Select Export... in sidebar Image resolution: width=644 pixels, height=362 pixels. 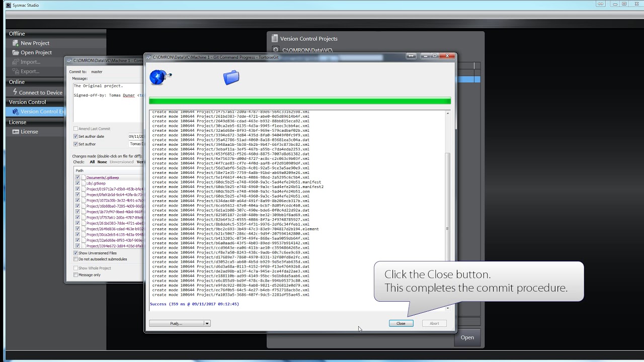click(30, 71)
